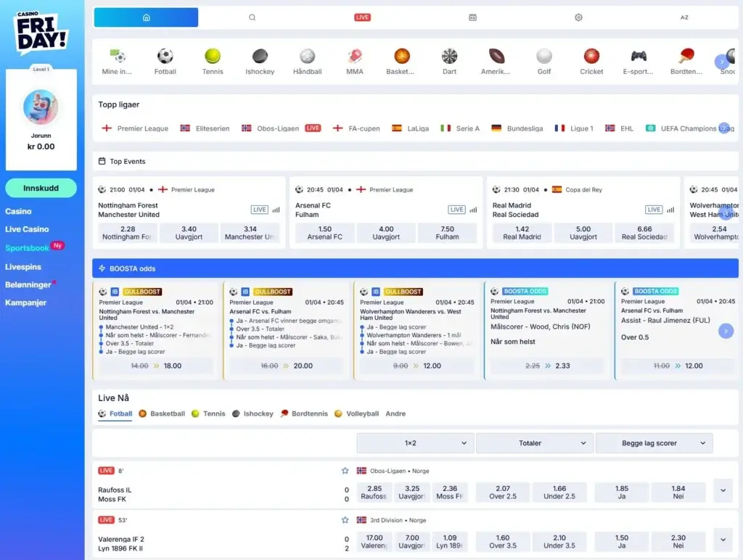Open the A-Z sports list tab
Viewport: 743px width, 560px height.
[x=684, y=17]
